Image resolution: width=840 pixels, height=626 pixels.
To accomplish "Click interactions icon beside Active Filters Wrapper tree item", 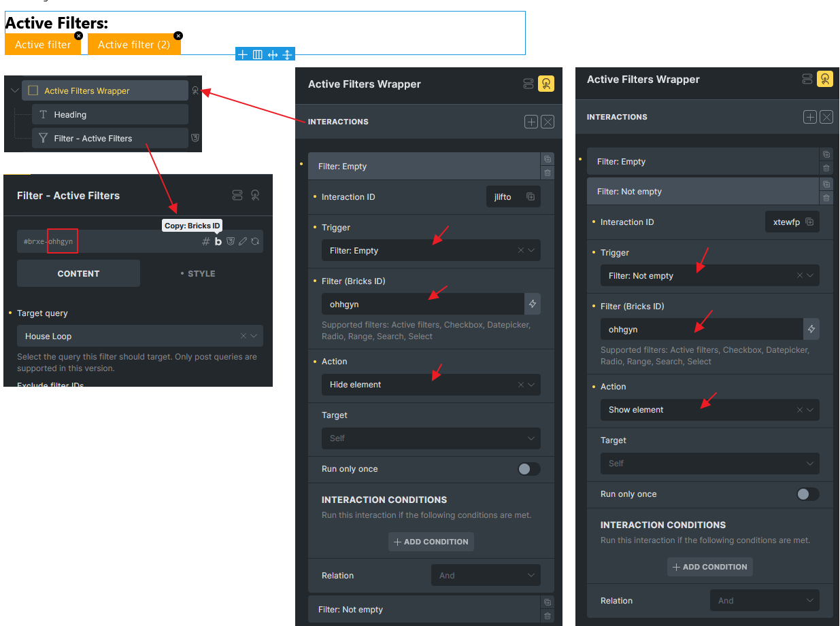I will pos(195,90).
